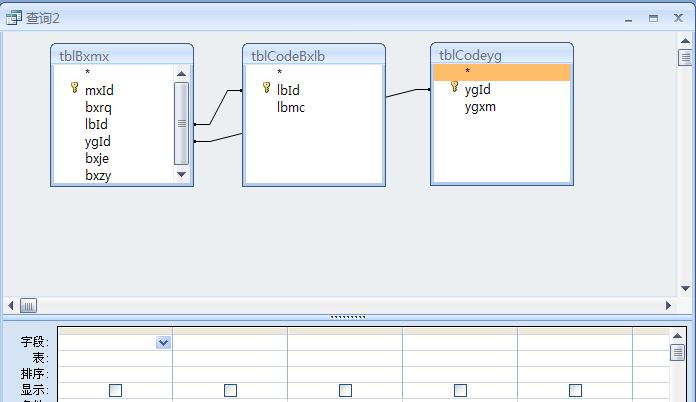The height and width of the screenshot is (402, 696).
Task: Click the first grid column selector bar
Action: point(115,331)
